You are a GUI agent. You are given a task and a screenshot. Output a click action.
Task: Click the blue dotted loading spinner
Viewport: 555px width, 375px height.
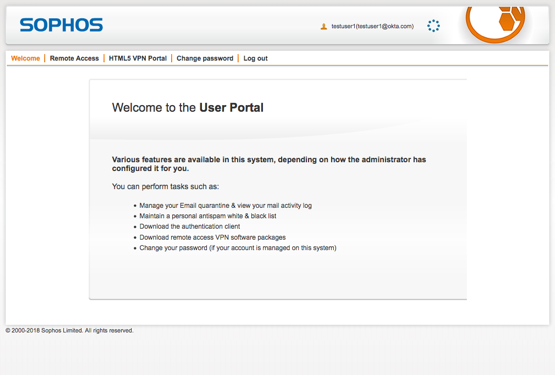[433, 26]
